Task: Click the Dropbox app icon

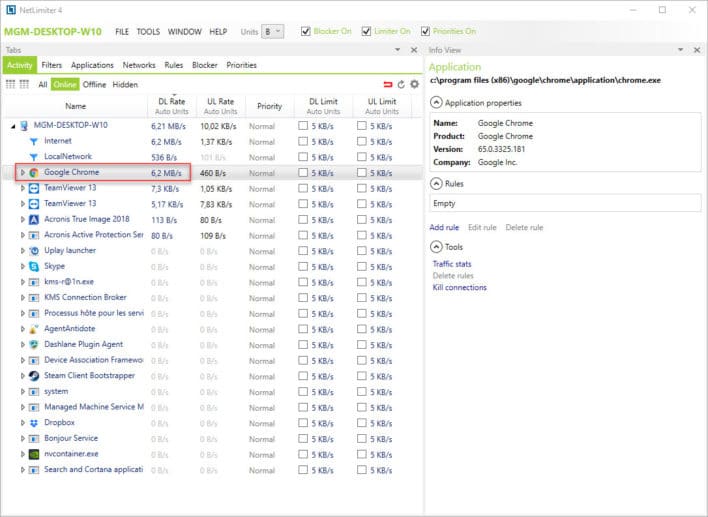Action: (x=34, y=422)
